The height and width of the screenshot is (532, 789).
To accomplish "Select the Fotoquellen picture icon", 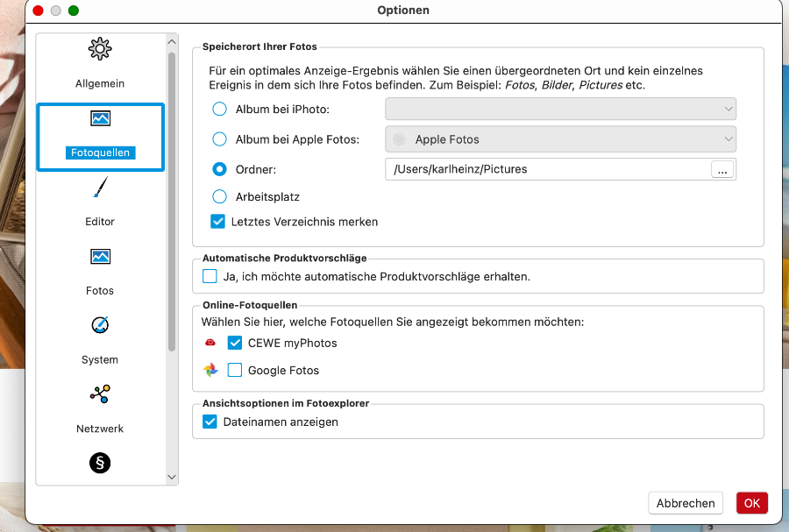I will (x=100, y=118).
